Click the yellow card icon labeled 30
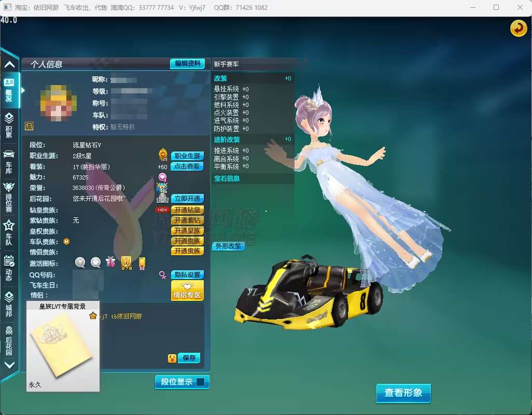Viewport: 532px width, 415px height. [142, 264]
